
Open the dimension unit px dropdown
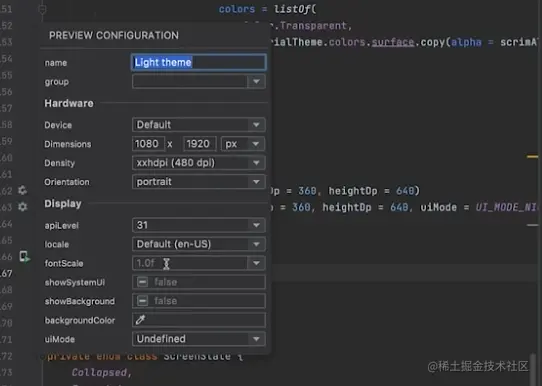[243, 144]
